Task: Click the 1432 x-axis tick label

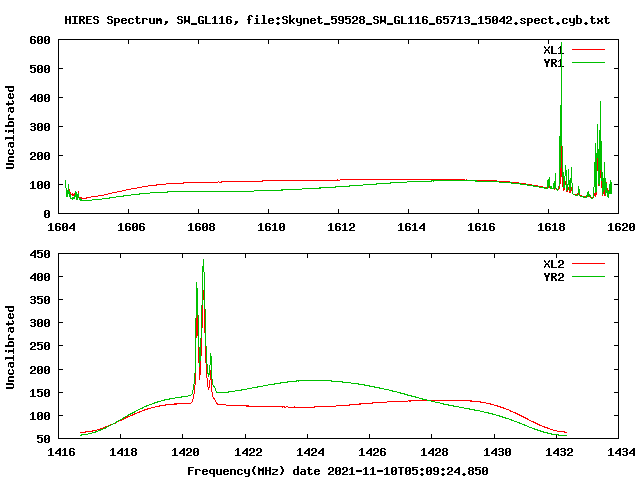Action: (559, 452)
